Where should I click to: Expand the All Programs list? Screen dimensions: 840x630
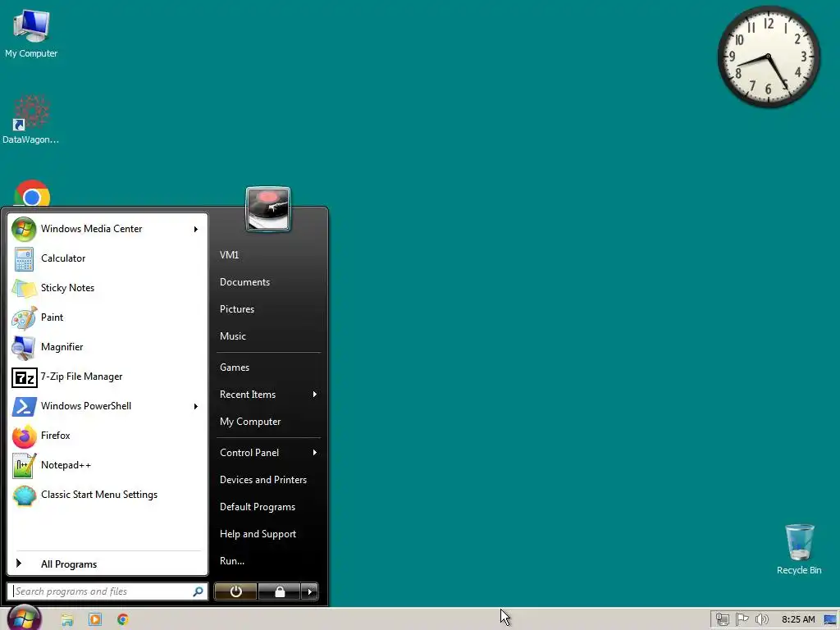[107, 564]
